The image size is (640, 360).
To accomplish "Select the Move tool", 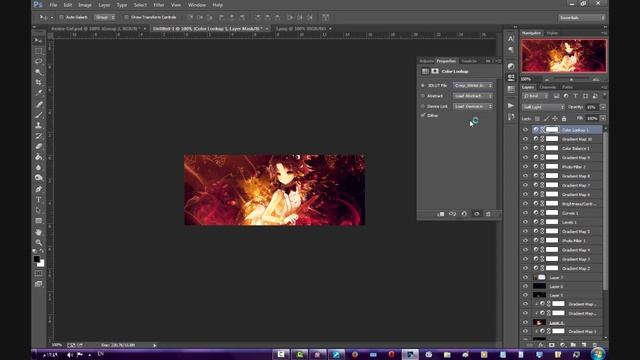I will click(x=38, y=40).
